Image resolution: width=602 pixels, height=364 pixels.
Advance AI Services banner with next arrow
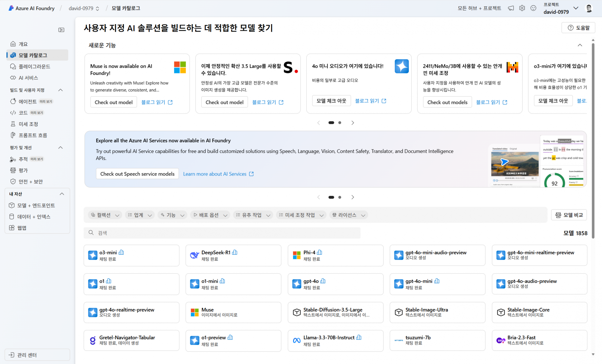(353, 197)
